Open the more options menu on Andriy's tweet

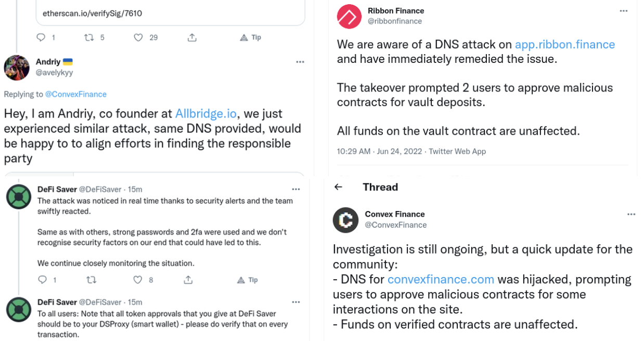point(300,62)
